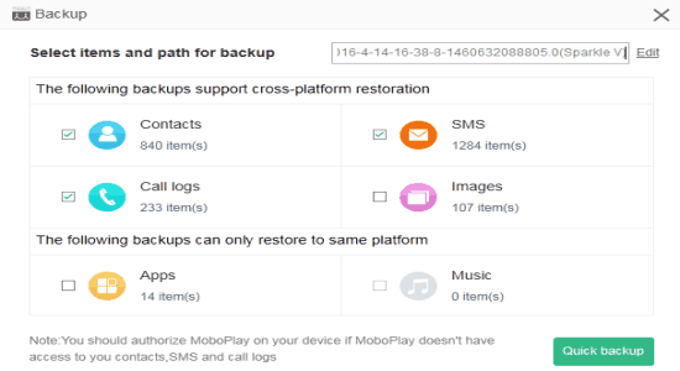Image resolution: width=680 pixels, height=371 pixels.
Task: Click the blue Contacts person icon
Action: pos(107,135)
